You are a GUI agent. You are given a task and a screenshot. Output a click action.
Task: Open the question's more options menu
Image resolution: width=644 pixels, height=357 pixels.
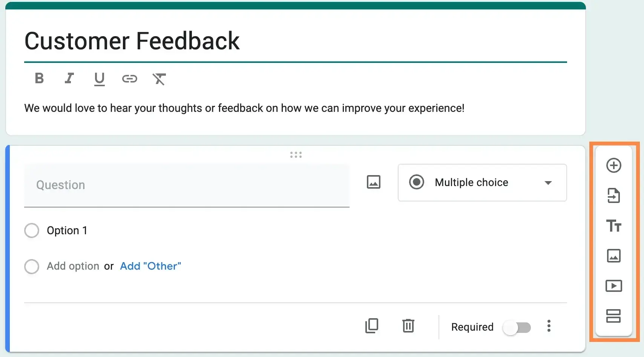(549, 326)
